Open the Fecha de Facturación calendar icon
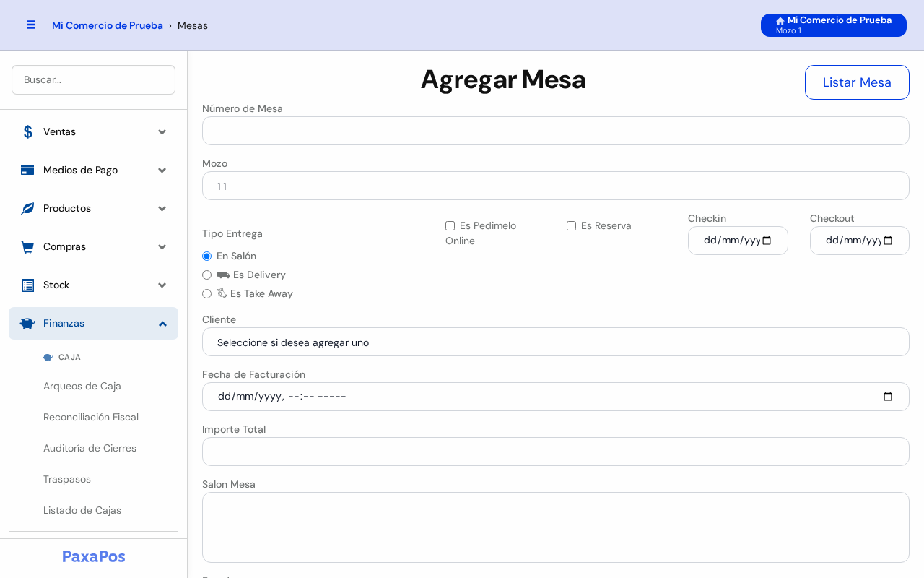The width and height of the screenshot is (924, 578). click(x=888, y=397)
